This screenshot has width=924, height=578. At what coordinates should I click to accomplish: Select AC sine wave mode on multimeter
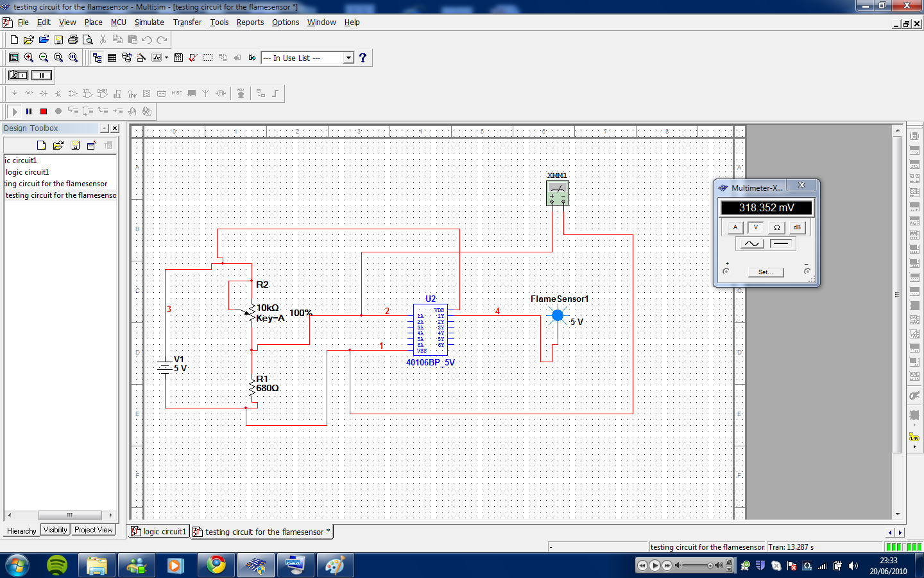(751, 244)
